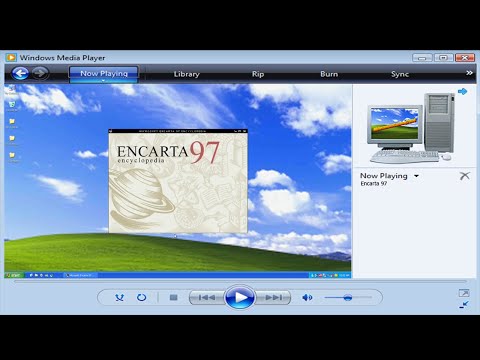
Task: Open the Library tab
Action: coord(186,74)
